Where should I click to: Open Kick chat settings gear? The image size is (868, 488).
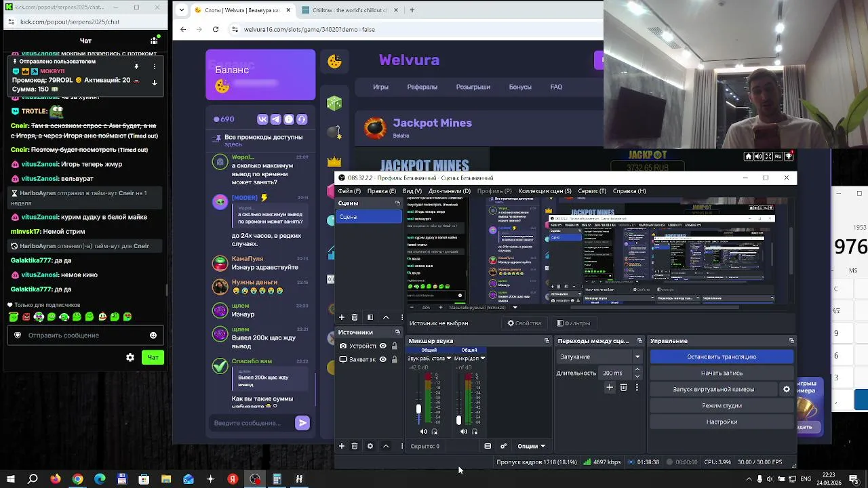click(x=130, y=357)
